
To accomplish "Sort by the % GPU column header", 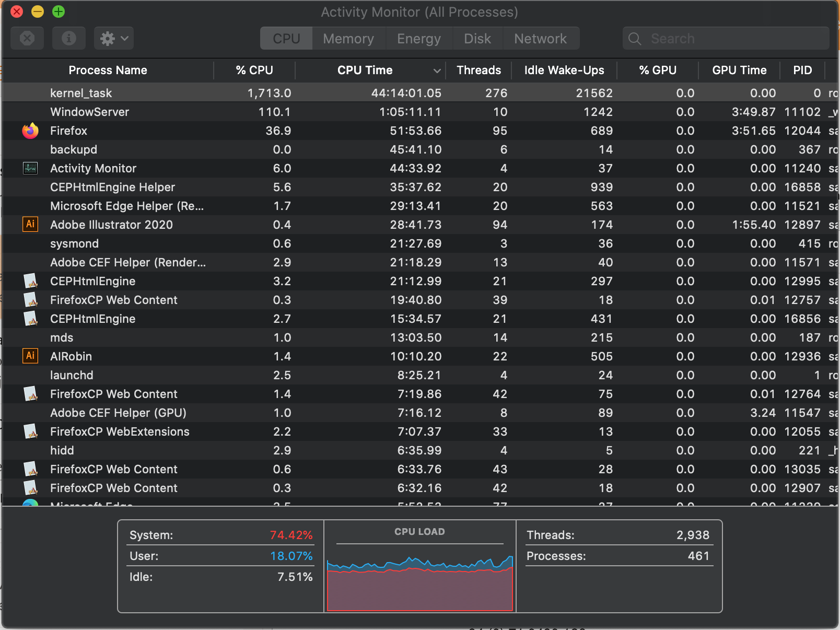I will (x=658, y=70).
